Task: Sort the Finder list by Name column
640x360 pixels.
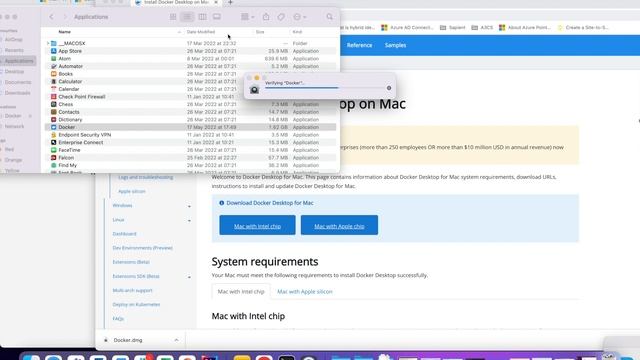Action: [64, 32]
